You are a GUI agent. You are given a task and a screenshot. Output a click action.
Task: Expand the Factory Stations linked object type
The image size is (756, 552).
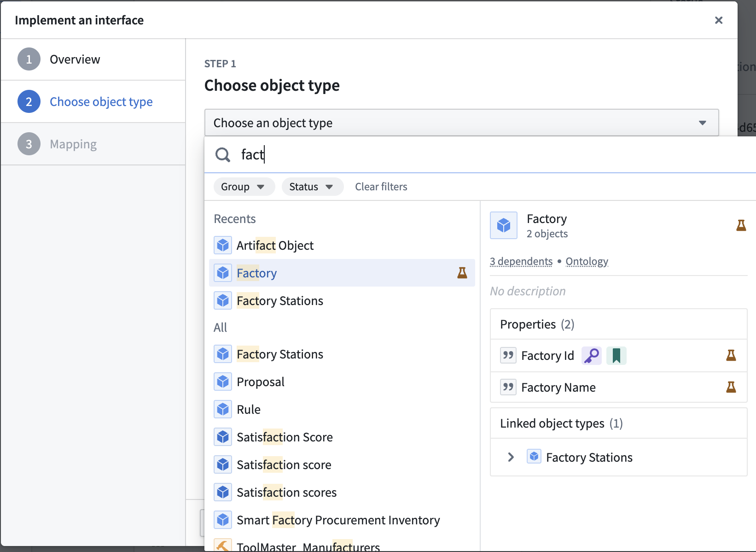click(511, 457)
